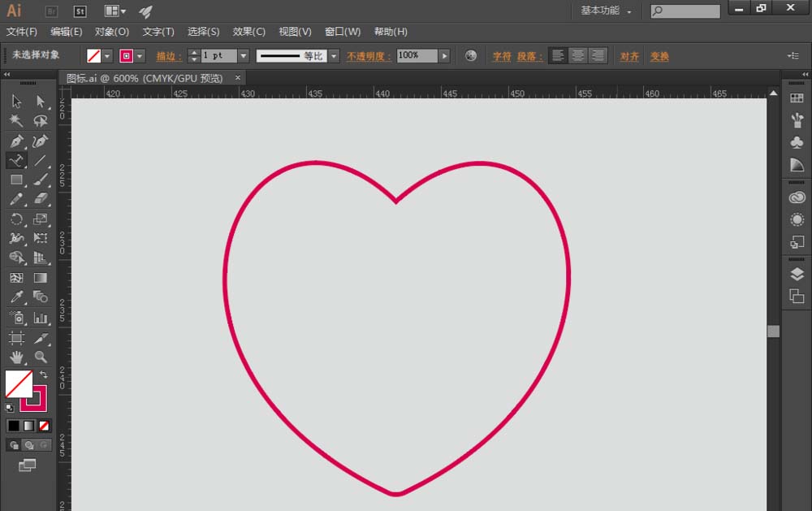Open the 窗口(W) menu
This screenshot has height=511, width=812.
point(343,32)
